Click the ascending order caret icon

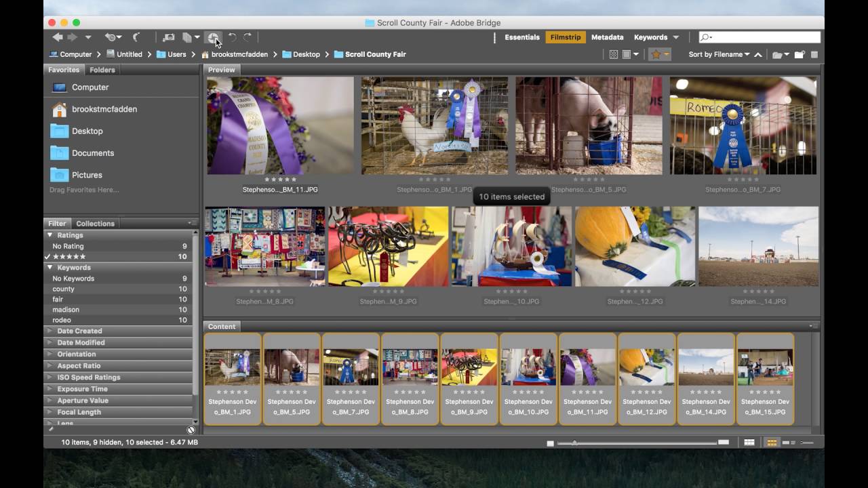(x=758, y=54)
